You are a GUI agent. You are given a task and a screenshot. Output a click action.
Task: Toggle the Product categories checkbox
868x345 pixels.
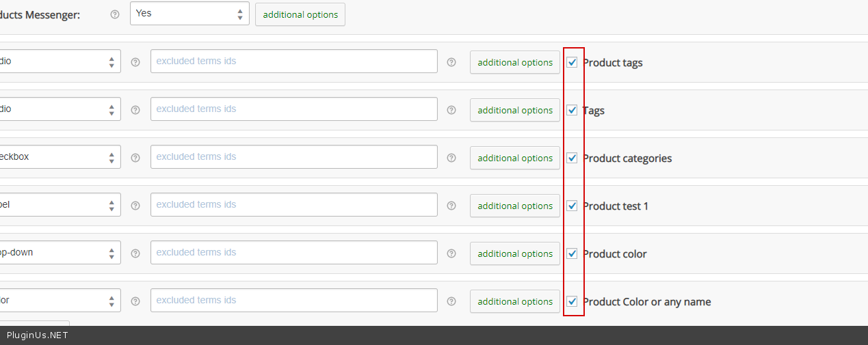[573, 158]
